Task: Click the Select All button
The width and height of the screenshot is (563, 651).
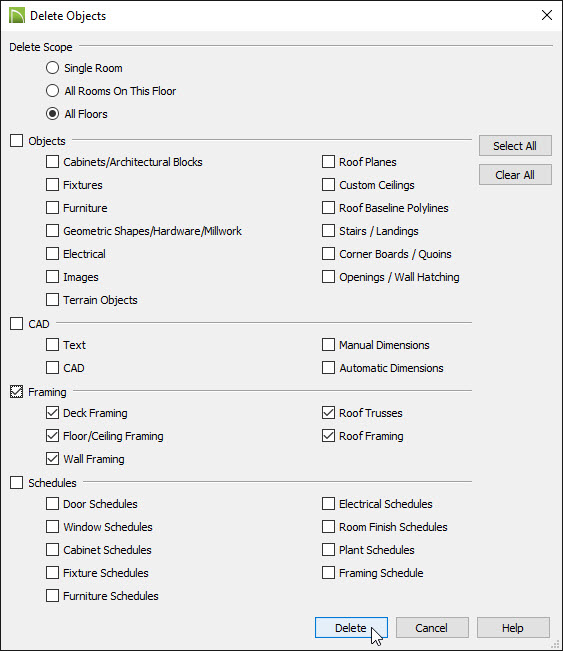Action: point(515,146)
